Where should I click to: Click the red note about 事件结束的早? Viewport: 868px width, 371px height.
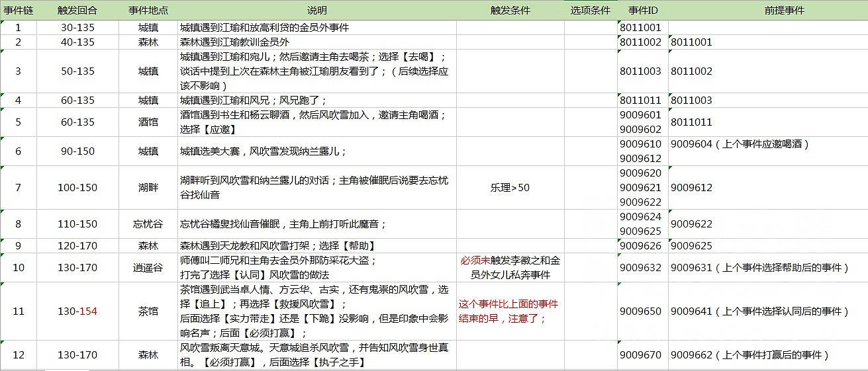(510, 311)
